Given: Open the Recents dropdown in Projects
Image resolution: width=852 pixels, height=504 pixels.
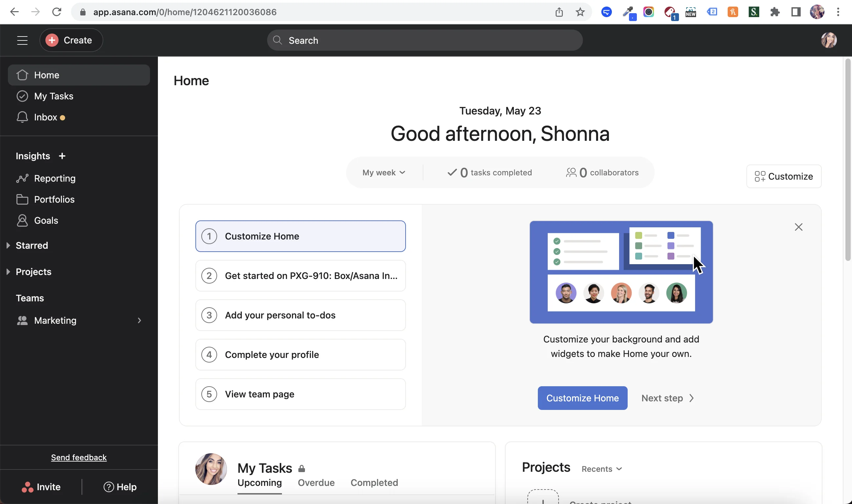Looking at the screenshot, I should (x=602, y=469).
